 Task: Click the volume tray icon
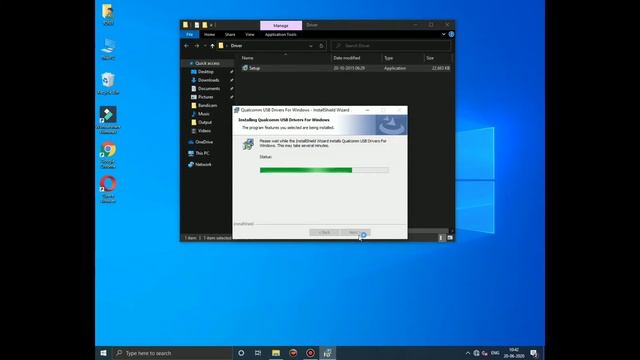(485, 353)
